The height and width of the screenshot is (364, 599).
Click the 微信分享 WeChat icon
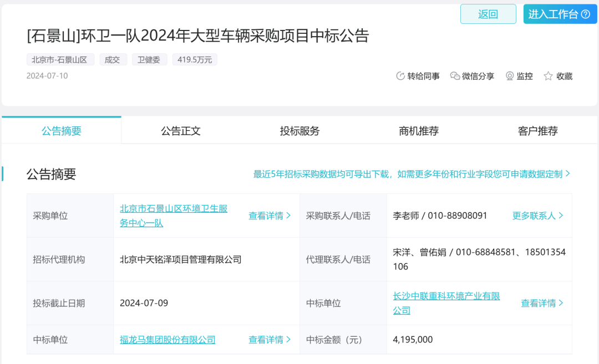(x=455, y=76)
